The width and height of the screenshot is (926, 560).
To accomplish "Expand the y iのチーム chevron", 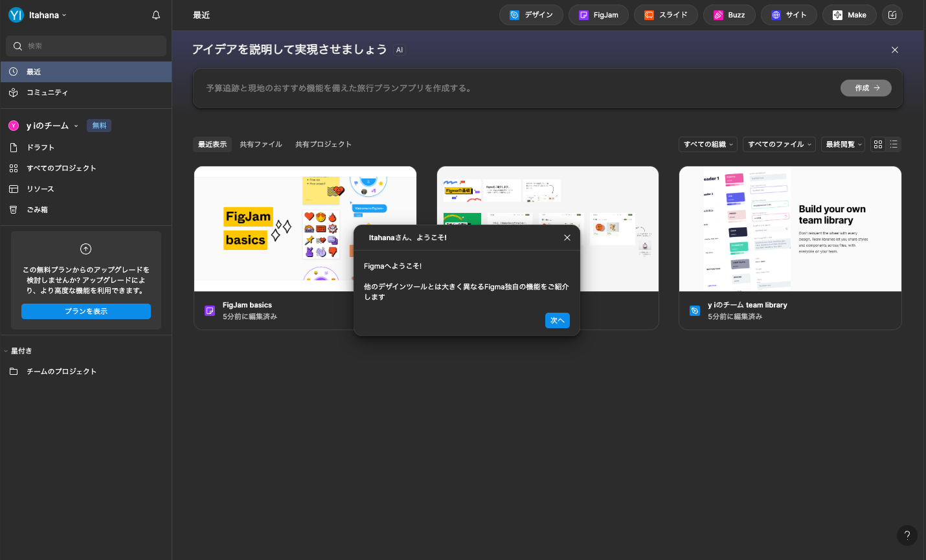I will click(x=76, y=125).
